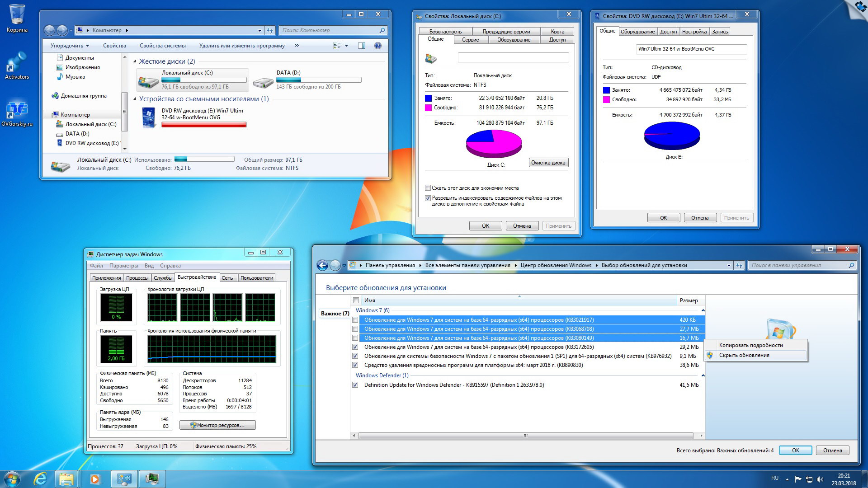This screenshot has width=868, height=488.
Task: Launch Internet Explorer from the taskbar
Action: pyautogui.click(x=41, y=479)
